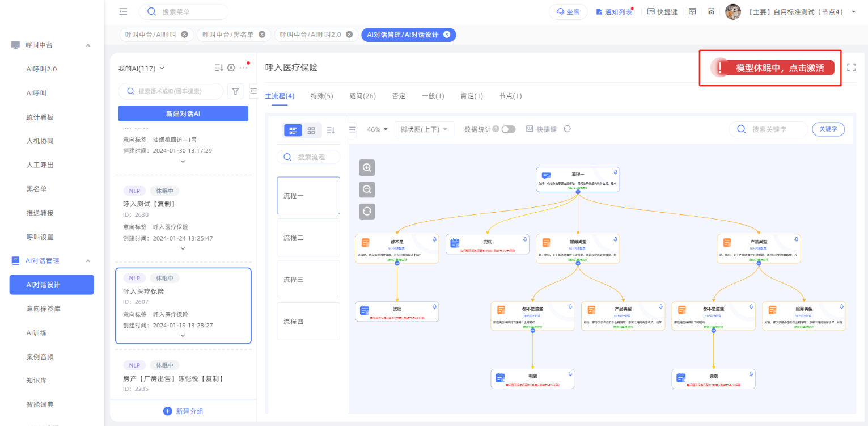Viewport: 868px width, 426px height.
Task: Click the zoom-in magnifier on canvas
Action: (x=367, y=168)
